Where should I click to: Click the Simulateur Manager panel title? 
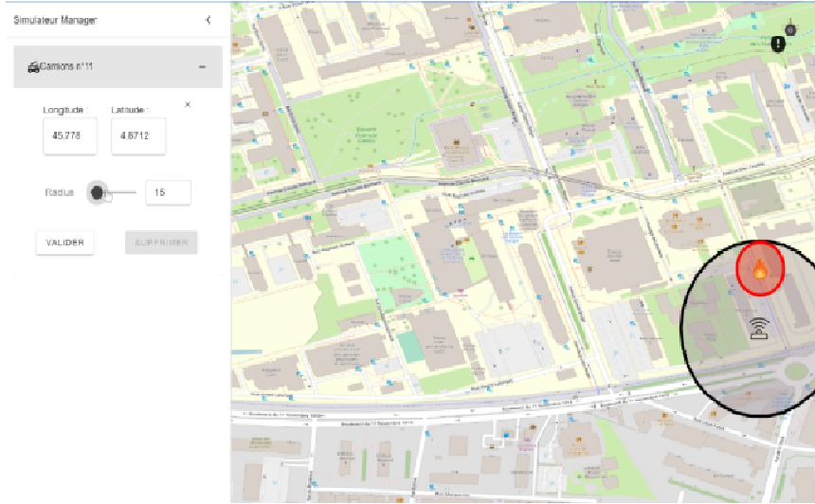[x=55, y=20]
